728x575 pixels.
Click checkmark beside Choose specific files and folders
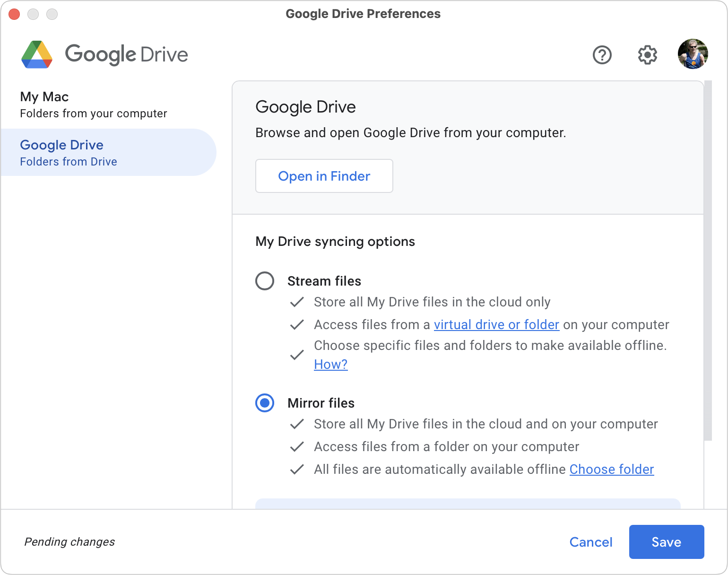[297, 355]
